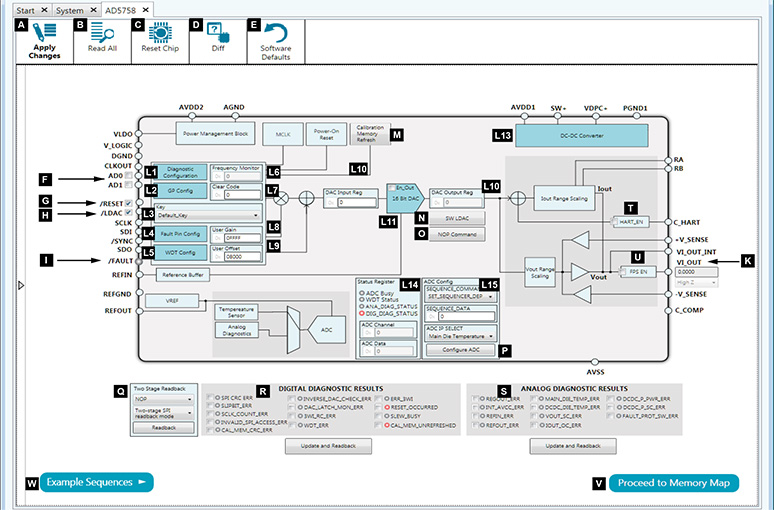Toggle the DCDC_P_PWR_ERR checkbox

(x=611, y=398)
